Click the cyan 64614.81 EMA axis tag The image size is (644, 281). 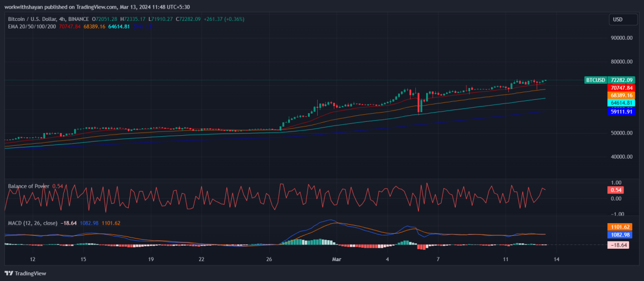tap(620, 102)
